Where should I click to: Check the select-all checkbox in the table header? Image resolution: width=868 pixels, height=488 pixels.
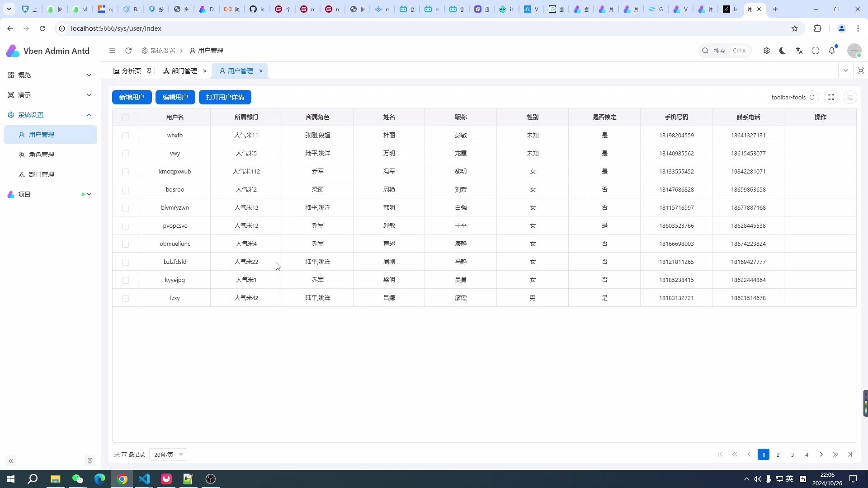126,117
